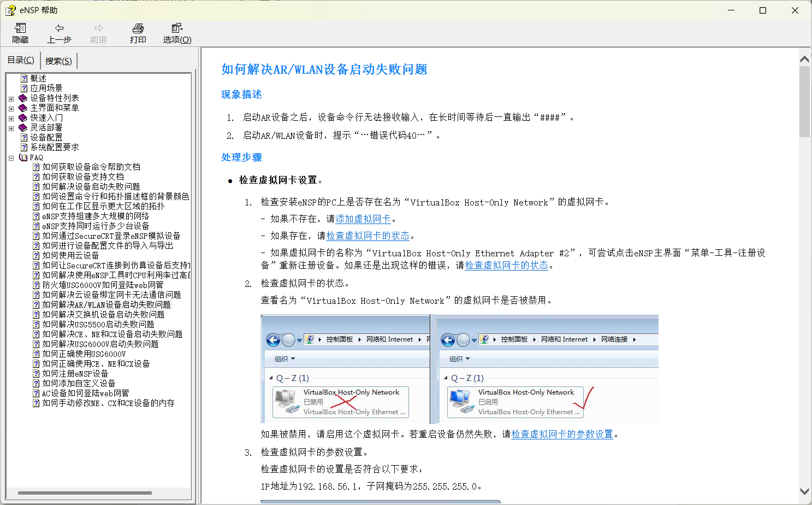Open topic 如何解决设备启动失败问题
812x505 pixels.
coord(91,186)
